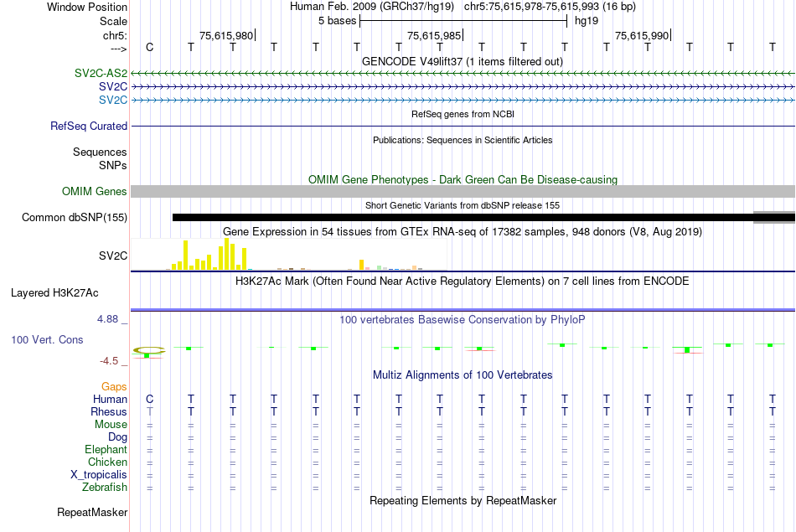This screenshot has height=532, width=796.
Task: Click the GENCODE V49lift37 track title
Action: click(462, 61)
